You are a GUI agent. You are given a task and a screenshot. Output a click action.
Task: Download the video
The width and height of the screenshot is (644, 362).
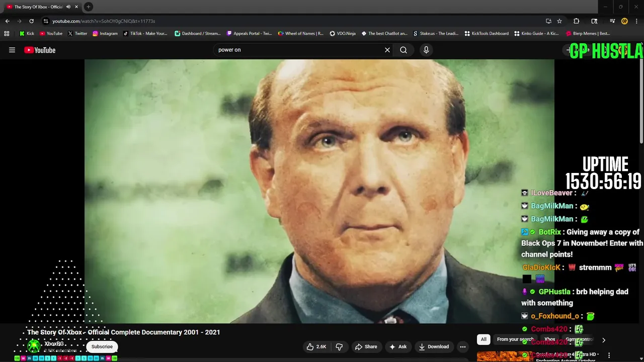(x=434, y=346)
